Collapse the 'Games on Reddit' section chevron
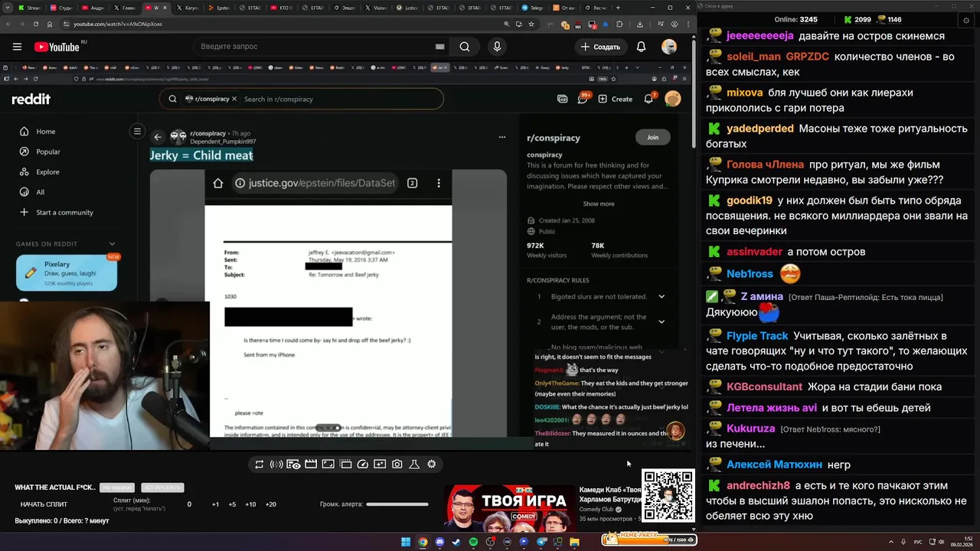This screenshot has height=551, width=980. pos(112,244)
